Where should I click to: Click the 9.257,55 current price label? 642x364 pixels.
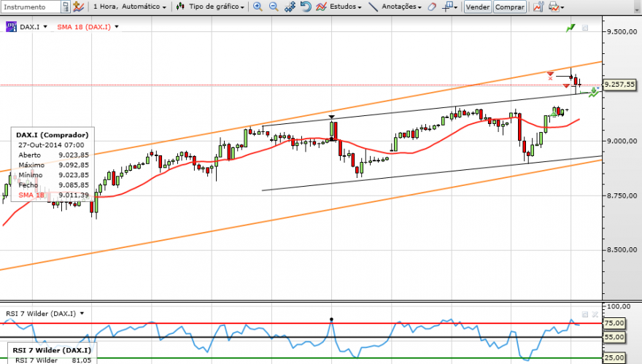[619, 85]
